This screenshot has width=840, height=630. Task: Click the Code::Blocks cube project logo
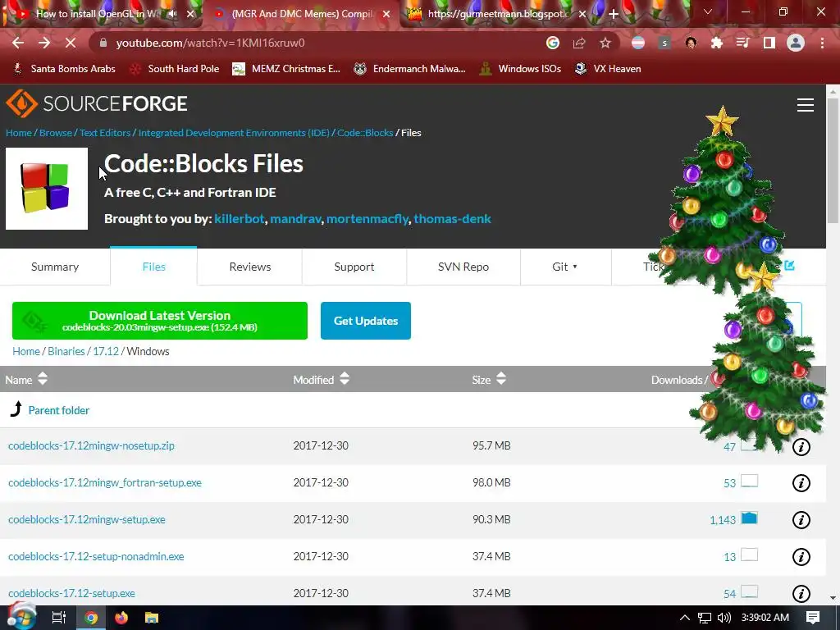pos(47,189)
